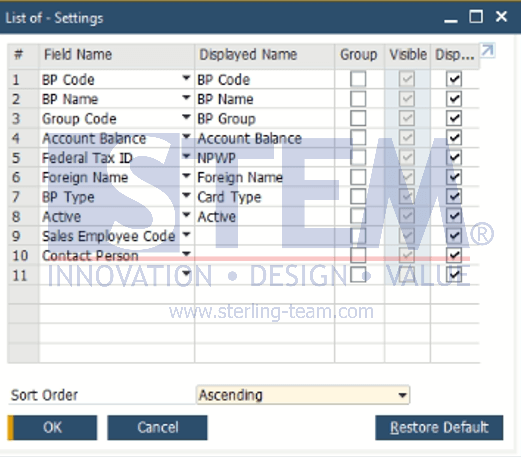Viewport: 521px width, 457px height.
Task: Expand the Sales Employee Code field dropdown
Action: pyautogui.click(x=186, y=235)
